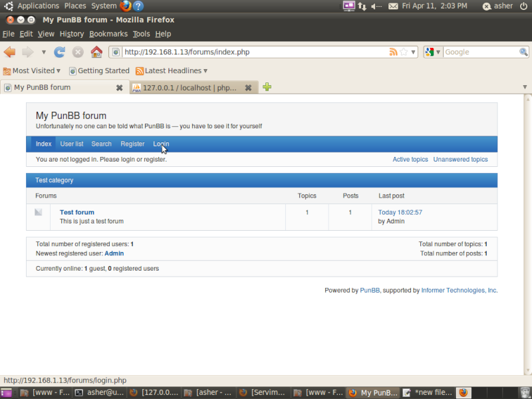Bookmark this page with the star icon
The image size is (532, 399).
[404, 52]
